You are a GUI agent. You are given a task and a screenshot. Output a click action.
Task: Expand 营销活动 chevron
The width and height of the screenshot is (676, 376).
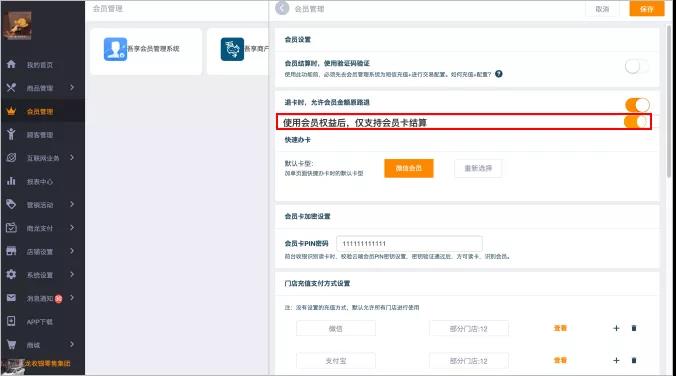[x=72, y=204]
